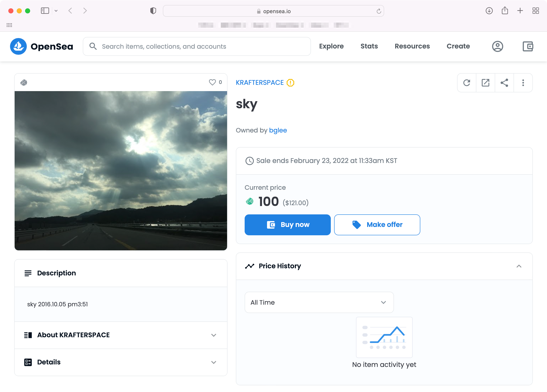
Task: Click the share icon
Action: click(504, 83)
